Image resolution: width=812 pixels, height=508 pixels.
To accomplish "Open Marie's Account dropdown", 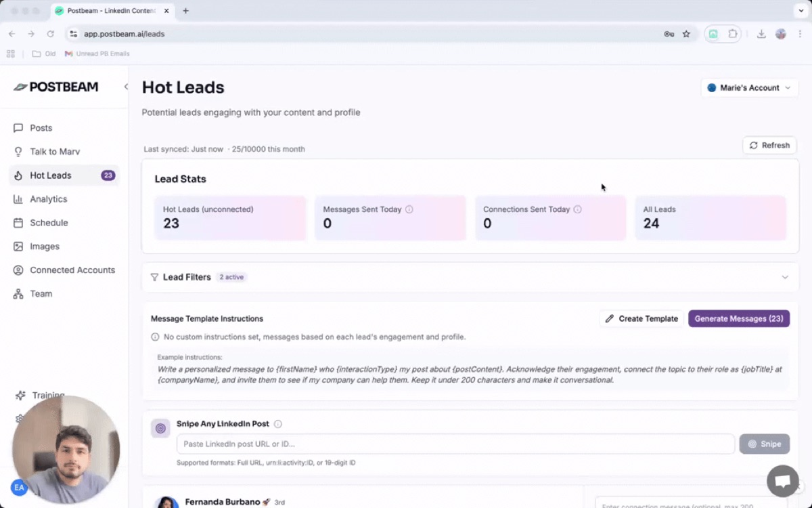I will pos(749,88).
